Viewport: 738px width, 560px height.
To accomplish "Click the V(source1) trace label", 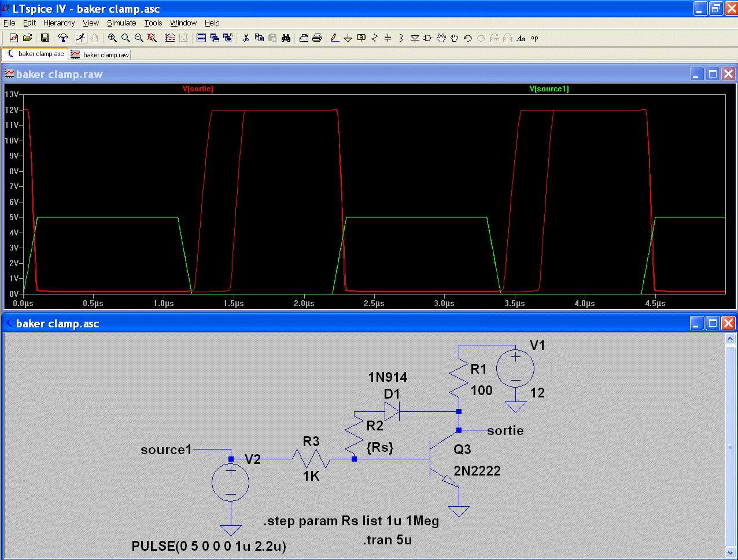I will pyautogui.click(x=549, y=89).
